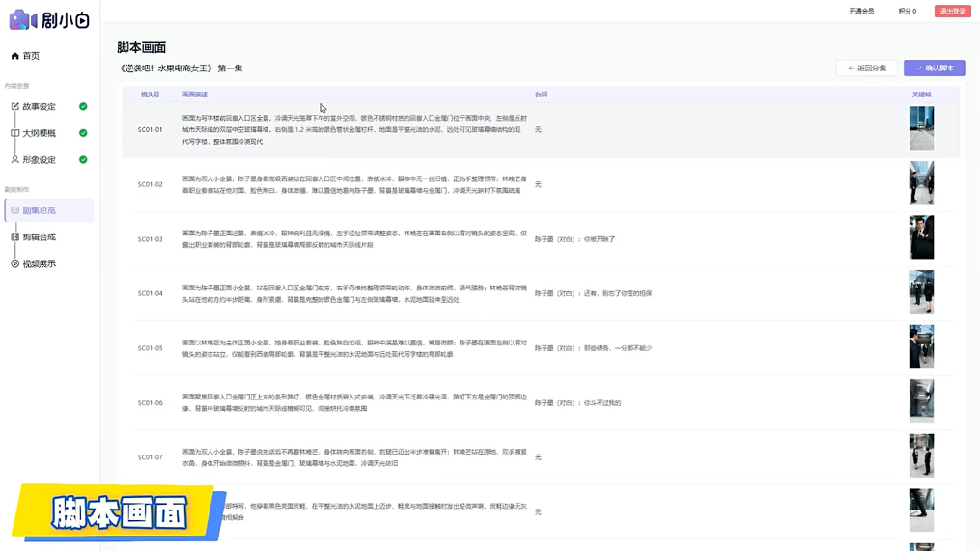Viewport: 980px width, 551px height.
Task: Click the 剧小白 logo icon
Action: (x=22, y=19)
